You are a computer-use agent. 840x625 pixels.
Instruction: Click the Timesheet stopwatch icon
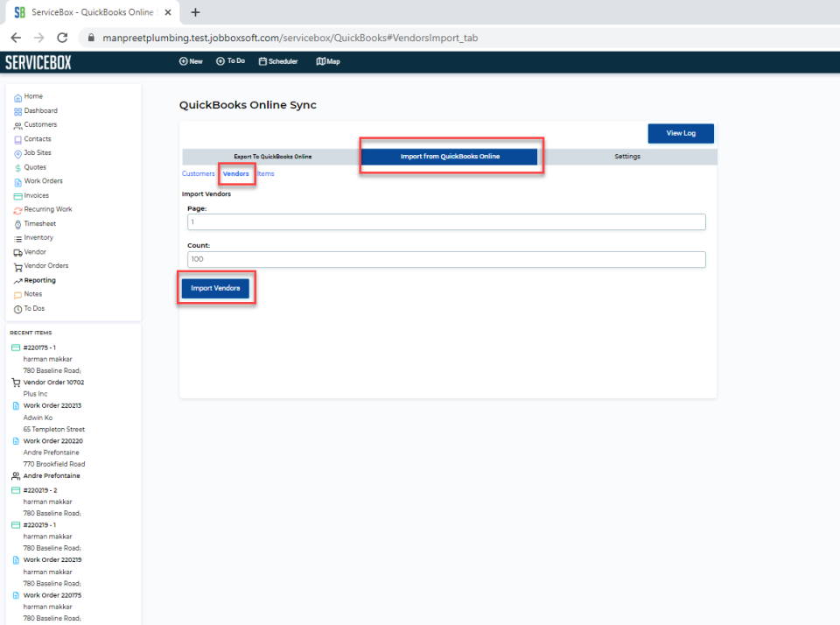pos(17,225)
